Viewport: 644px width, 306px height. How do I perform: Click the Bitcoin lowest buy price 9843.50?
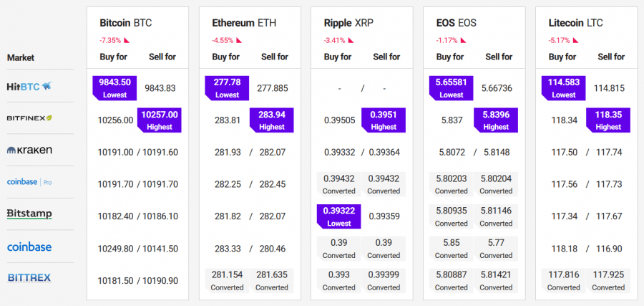tap(114, 88)
